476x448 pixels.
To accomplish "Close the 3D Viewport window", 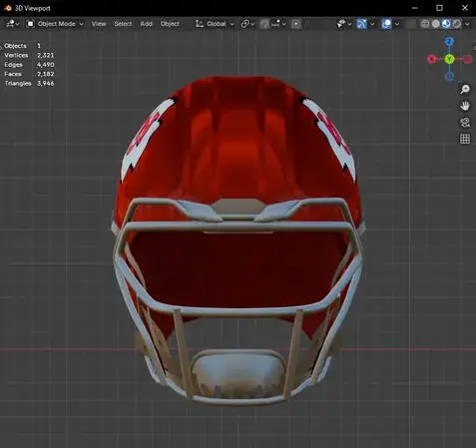I will pyautogui.click(x=465, y=8).
